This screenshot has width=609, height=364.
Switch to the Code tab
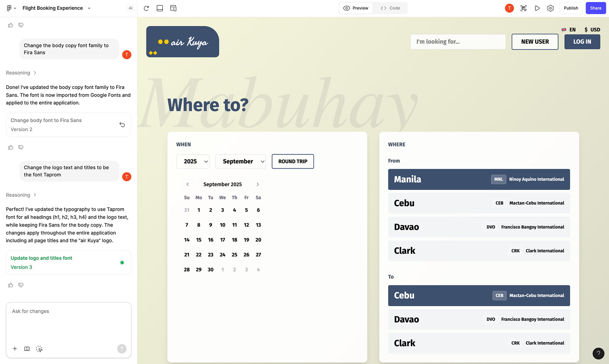point(390,8)
